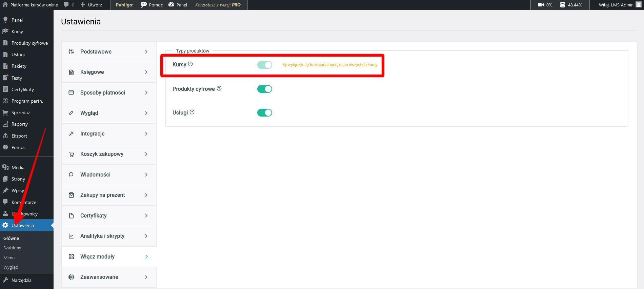
Task: Open the Usługi sidebar menu item
Action: click(x=27, y=55)
